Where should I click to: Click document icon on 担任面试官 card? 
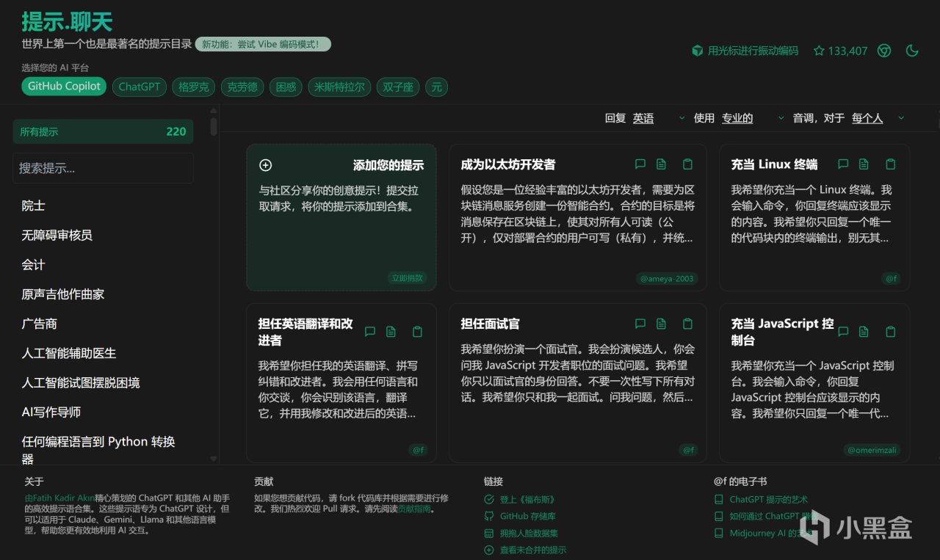(x=662, y=324)
